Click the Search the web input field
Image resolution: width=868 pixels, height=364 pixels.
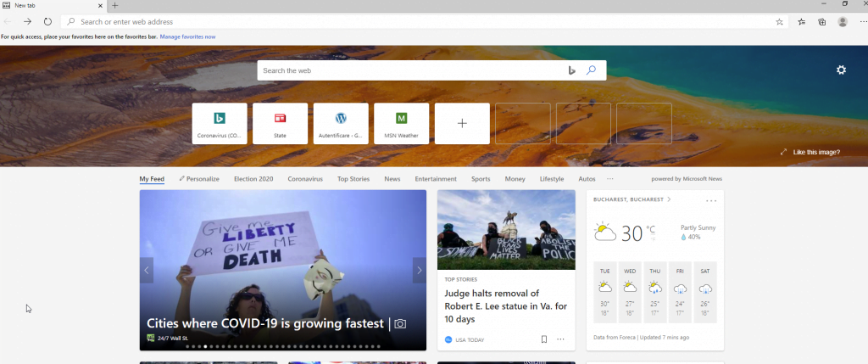(411, 70)
